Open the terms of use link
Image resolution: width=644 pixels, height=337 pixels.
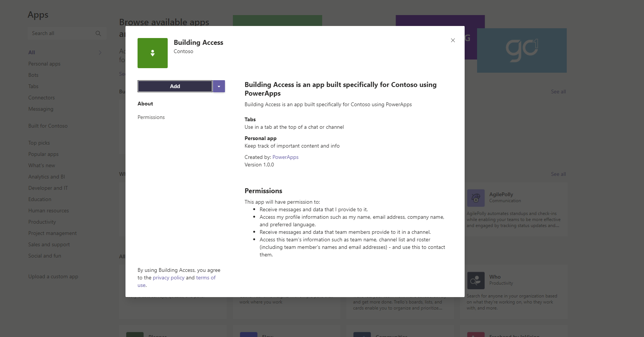[x=206, y=278]
